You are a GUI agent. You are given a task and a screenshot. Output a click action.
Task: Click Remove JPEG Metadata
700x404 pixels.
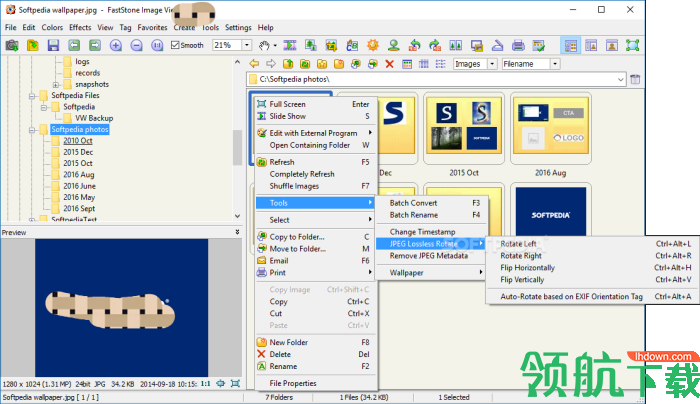430,256
